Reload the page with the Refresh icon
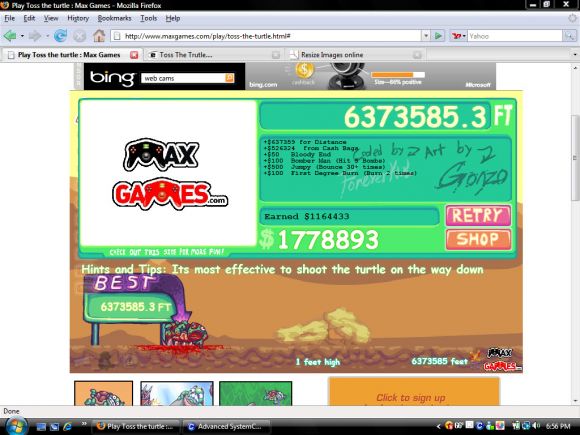Image resolution: width=580 pixels, height=435 pixels. pyautogui.click(x=60, y=36)
